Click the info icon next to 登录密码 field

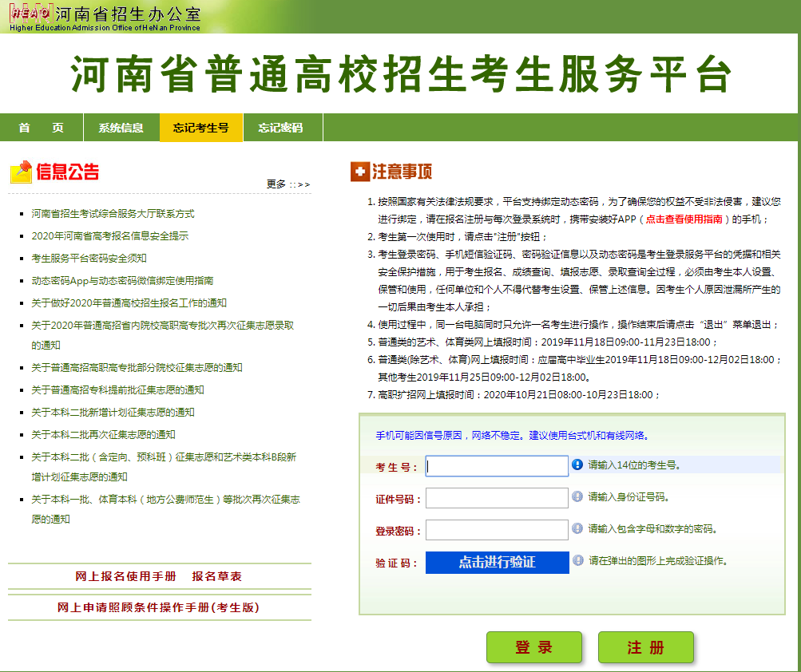577,529
